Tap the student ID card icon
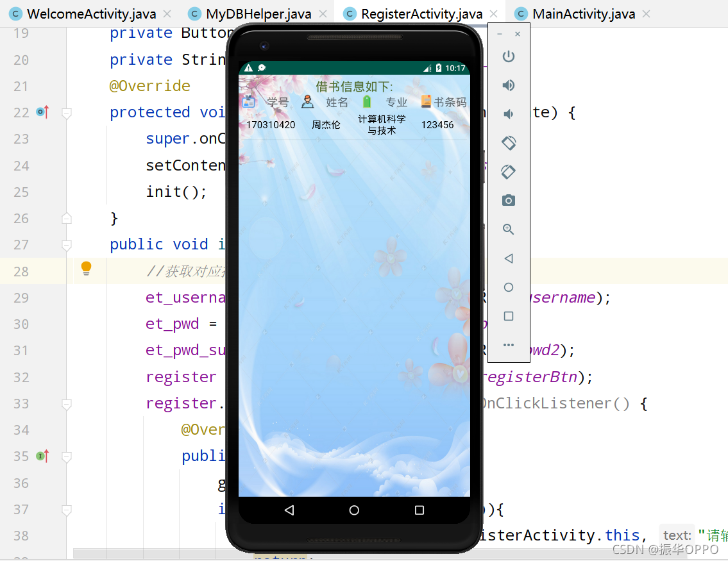Screen dimensions: 728x561 click(249, 101)
